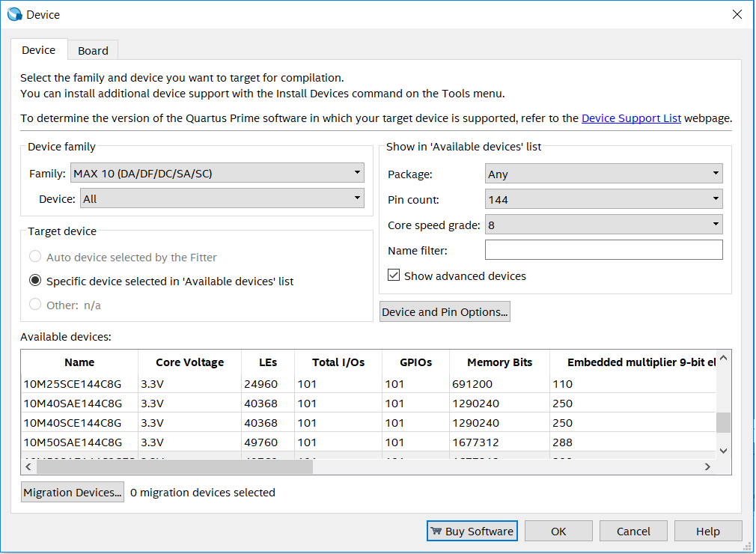Click the shopping cart Buy Software icon
Viewport: 756px width, 554px height.
pos(436,532)
